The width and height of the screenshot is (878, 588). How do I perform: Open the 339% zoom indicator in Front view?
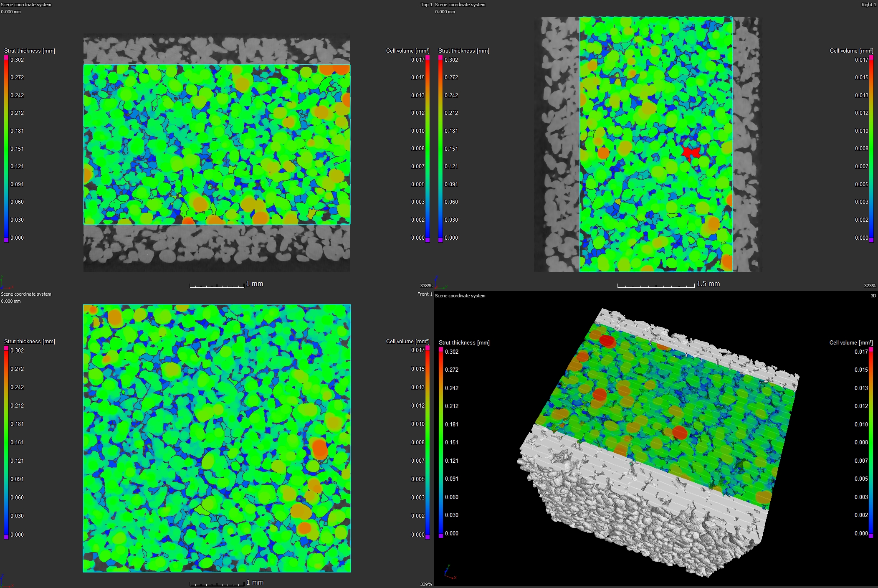coord(426,584)
